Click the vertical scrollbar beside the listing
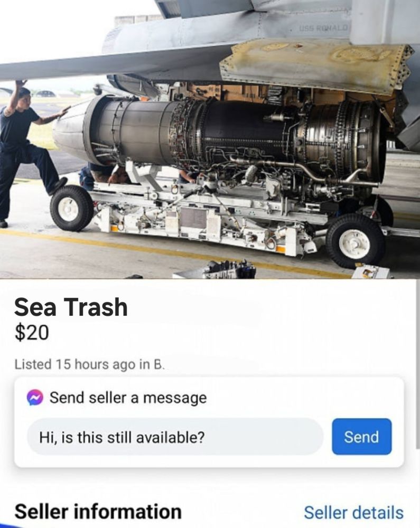This screenshot has width=420, height=528. [x=418, y=364]
